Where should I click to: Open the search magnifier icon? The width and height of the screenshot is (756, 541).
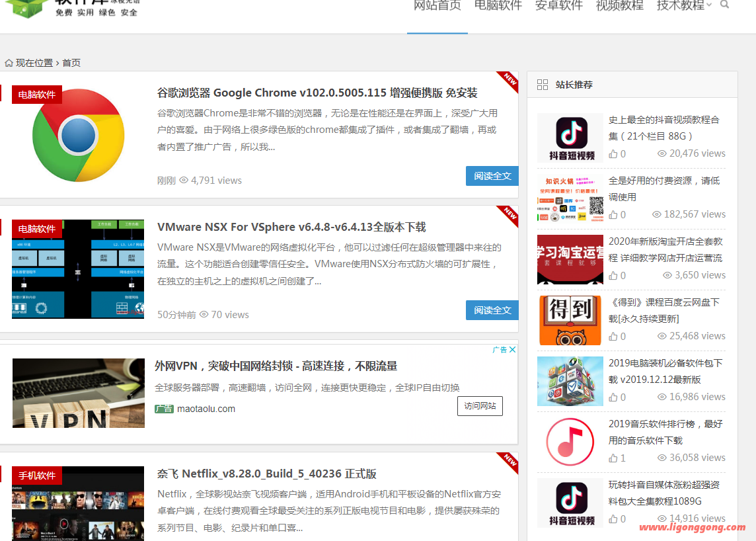point(724,5)
